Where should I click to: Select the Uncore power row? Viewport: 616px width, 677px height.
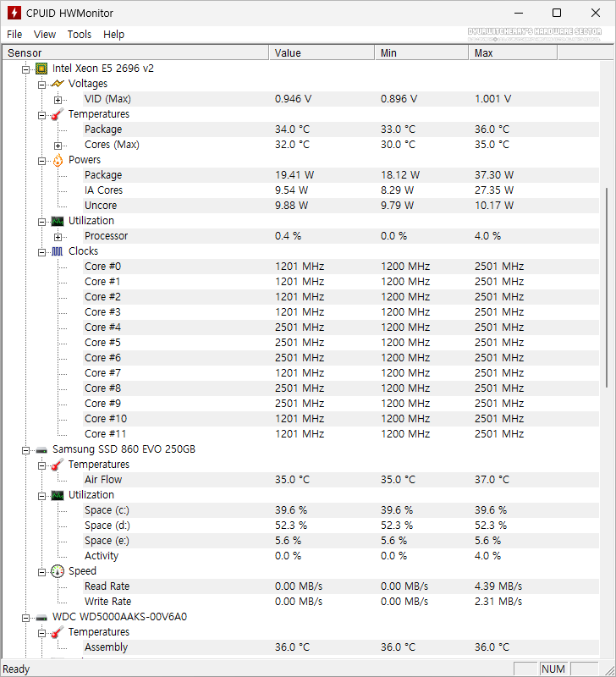[341, 206]
